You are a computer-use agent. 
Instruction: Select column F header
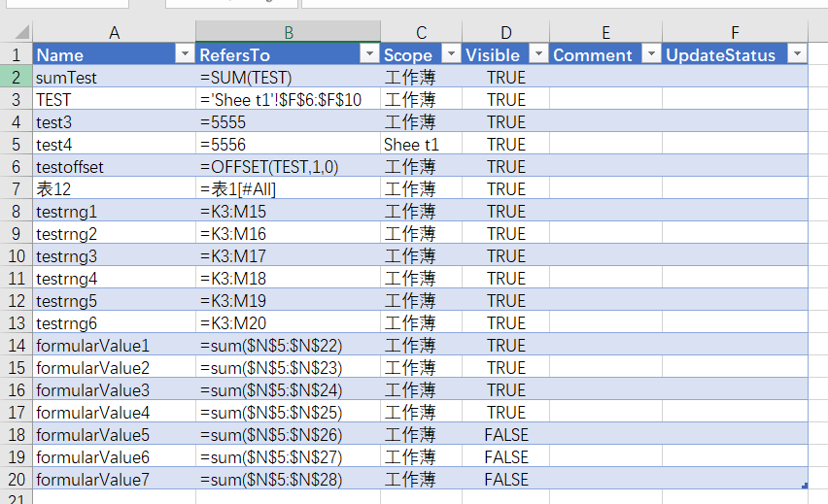tap(735, 32)
